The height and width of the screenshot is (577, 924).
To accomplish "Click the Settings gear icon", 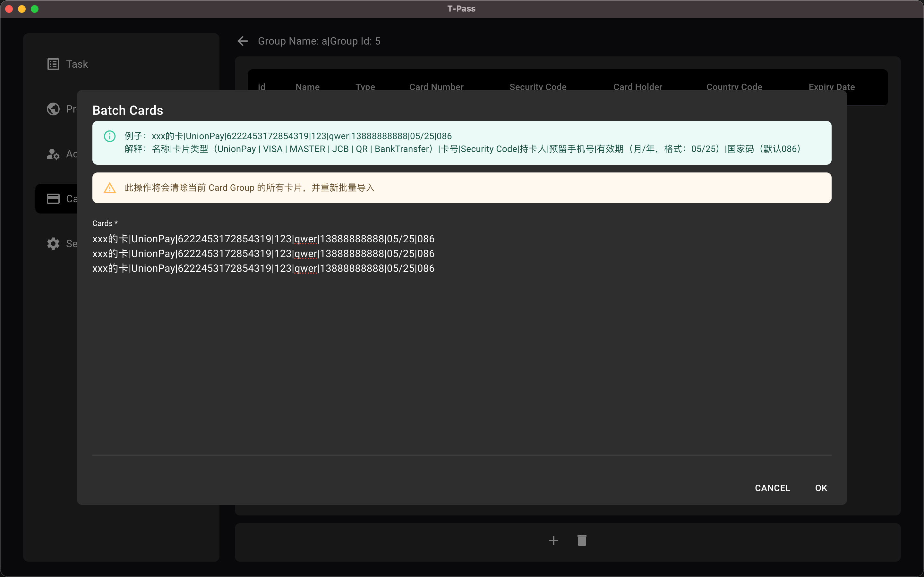I will 53,244.
